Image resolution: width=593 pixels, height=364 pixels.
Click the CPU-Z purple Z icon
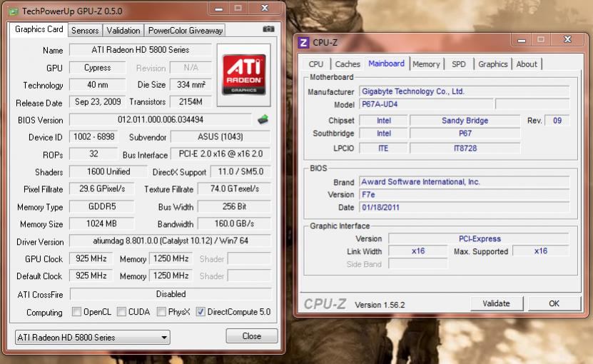tap(303, 42)
